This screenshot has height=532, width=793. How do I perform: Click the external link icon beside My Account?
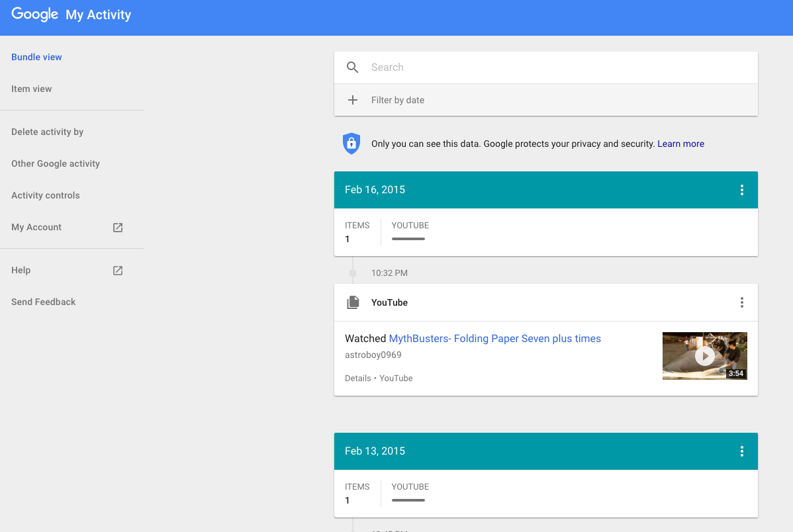(x=118, y=227)
